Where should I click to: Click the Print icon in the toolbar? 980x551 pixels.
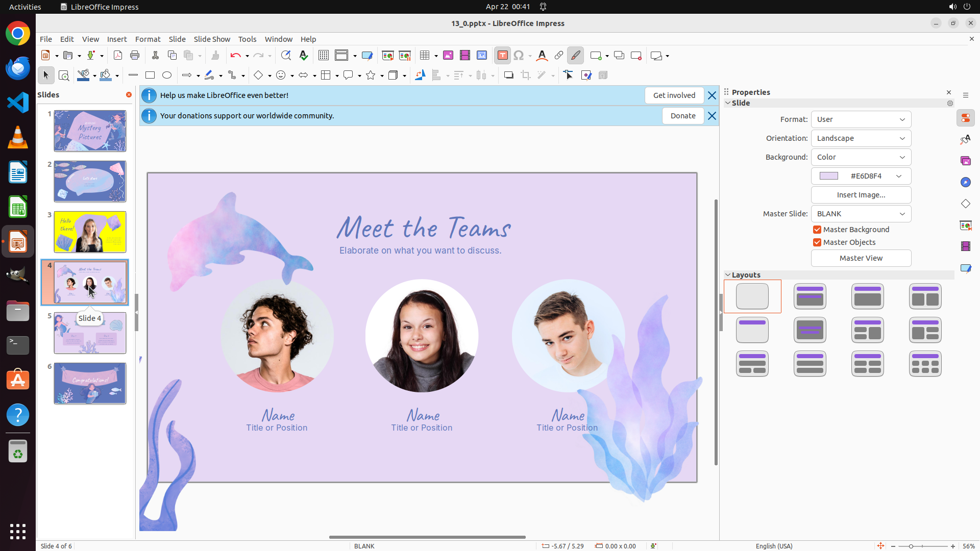click(x=135, y=56)
